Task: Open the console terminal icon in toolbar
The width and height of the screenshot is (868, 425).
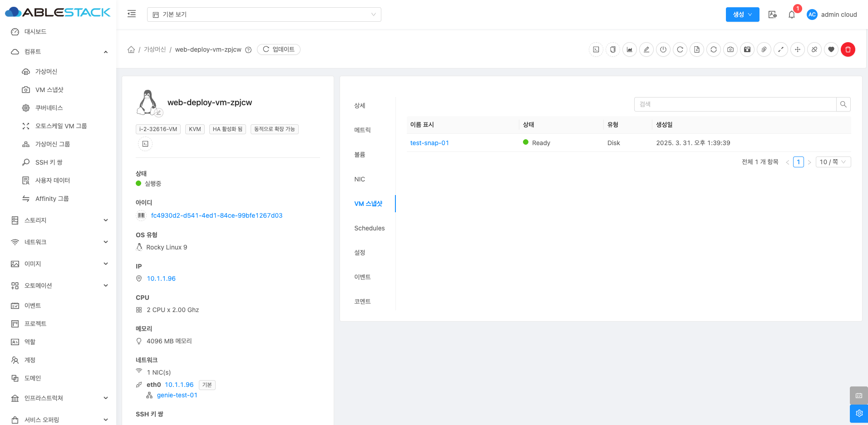Action: pos(596,49)
